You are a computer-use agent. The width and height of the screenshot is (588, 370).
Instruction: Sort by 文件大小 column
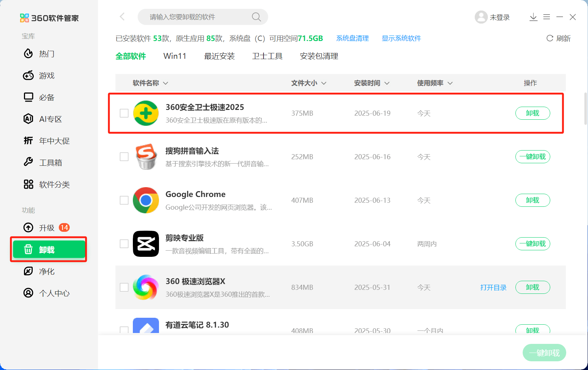pyautogui.click(x=309, y=83)
